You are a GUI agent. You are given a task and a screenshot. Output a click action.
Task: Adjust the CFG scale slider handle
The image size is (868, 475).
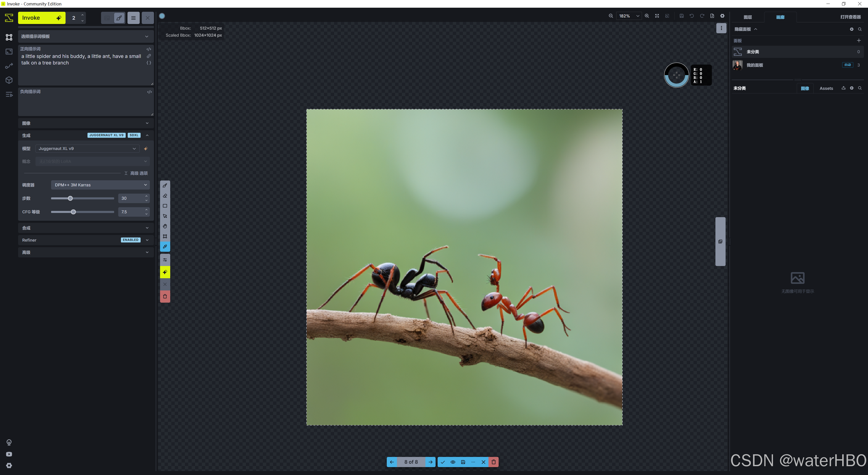click(x=73, y=212)
